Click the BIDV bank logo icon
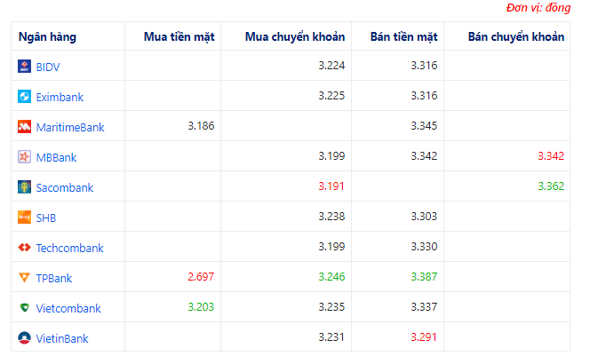Screen dimensions: 590x364 coord(25,67)
